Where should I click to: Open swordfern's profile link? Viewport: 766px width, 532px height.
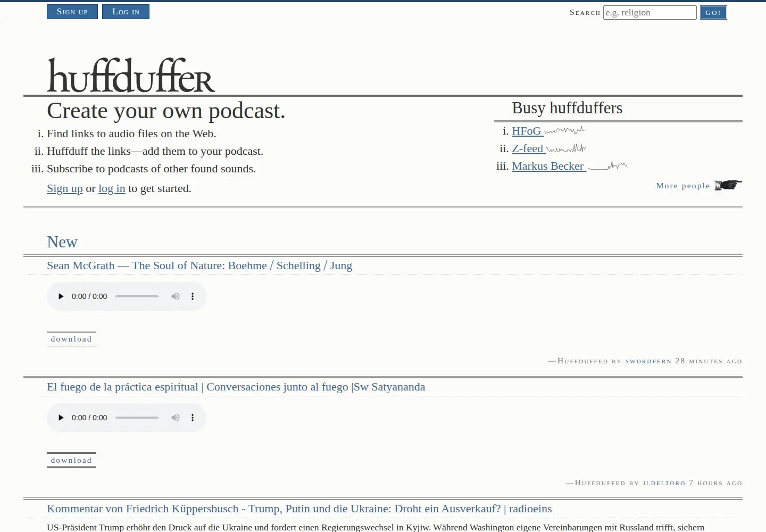[648, 361]
